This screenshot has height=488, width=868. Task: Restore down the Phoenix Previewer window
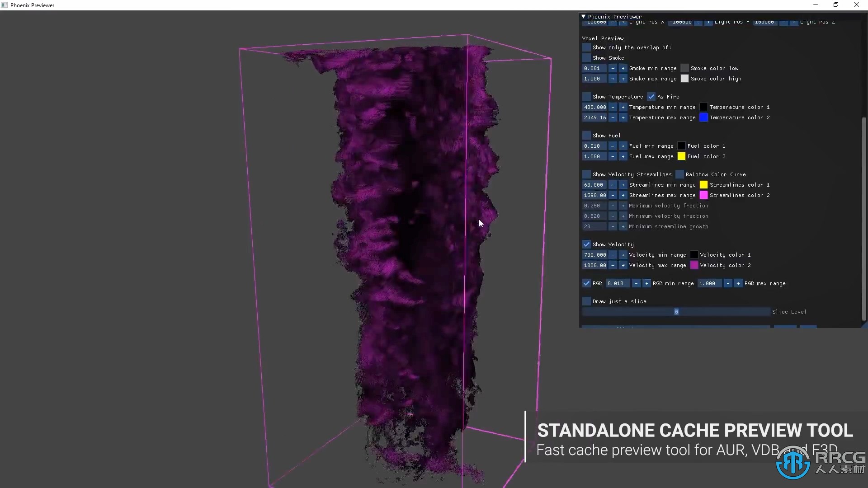836,5
